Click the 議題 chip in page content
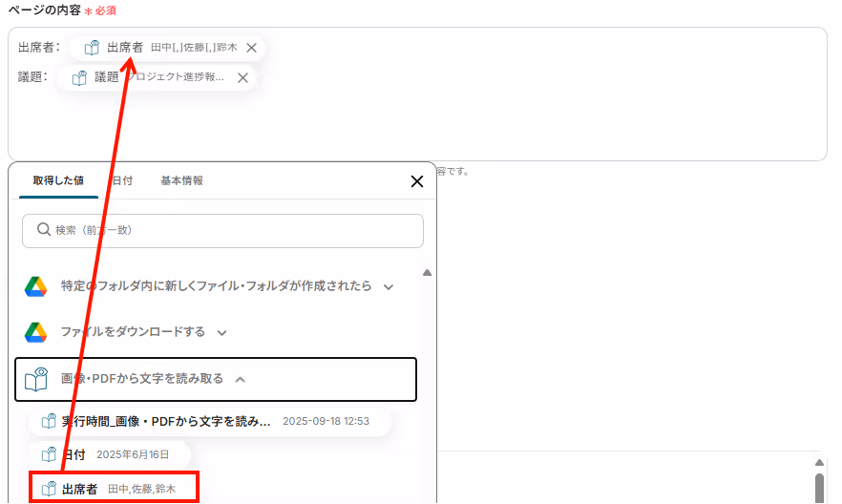 (x=157, y=78)
